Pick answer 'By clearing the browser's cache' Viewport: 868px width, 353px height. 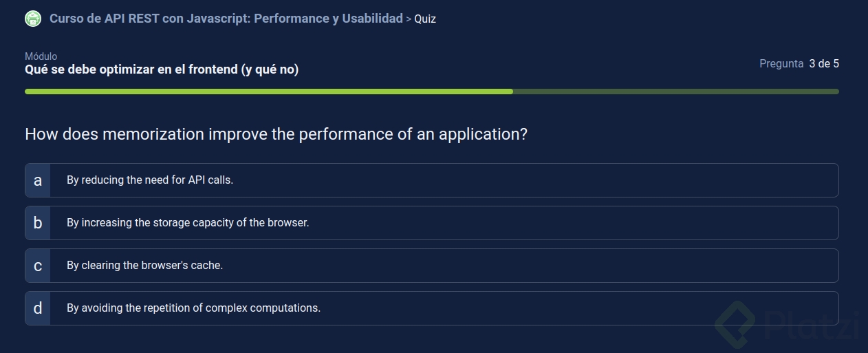pos(144,266)
